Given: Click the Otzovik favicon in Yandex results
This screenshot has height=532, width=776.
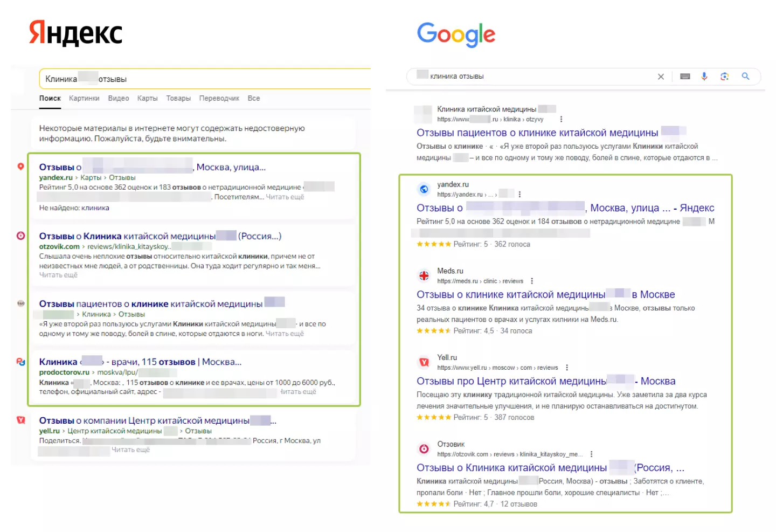Looking at the screenshot, I should pos(20,236).
